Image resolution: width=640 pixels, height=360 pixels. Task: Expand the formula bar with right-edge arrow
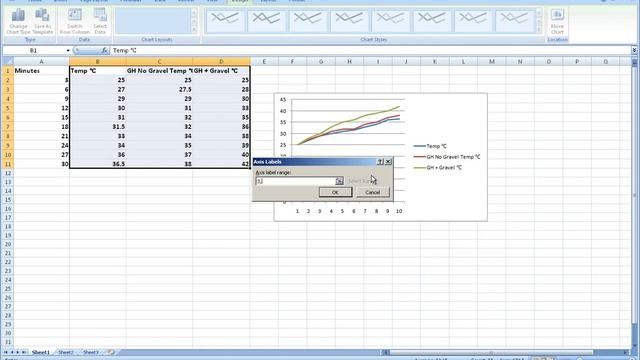click(x=634, y=50)
